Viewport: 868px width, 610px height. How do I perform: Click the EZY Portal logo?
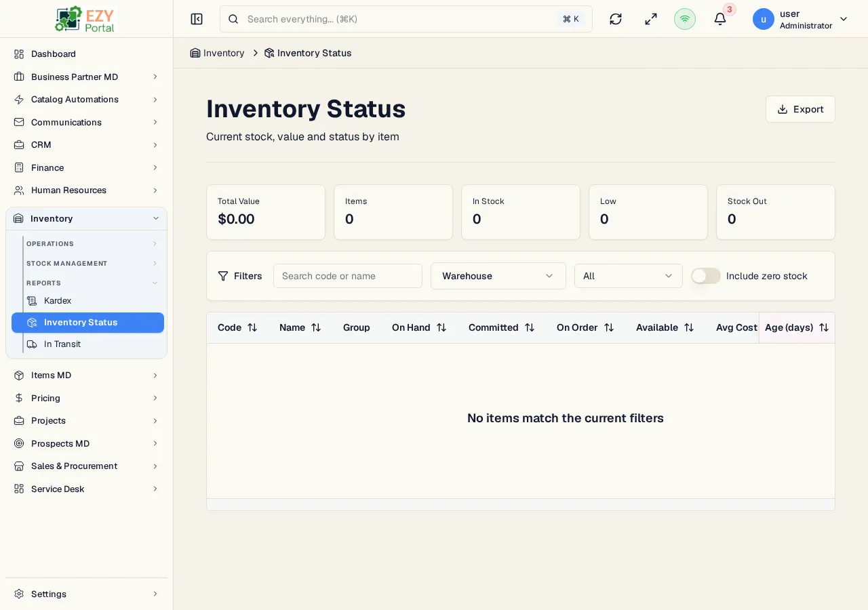(85, 19)
